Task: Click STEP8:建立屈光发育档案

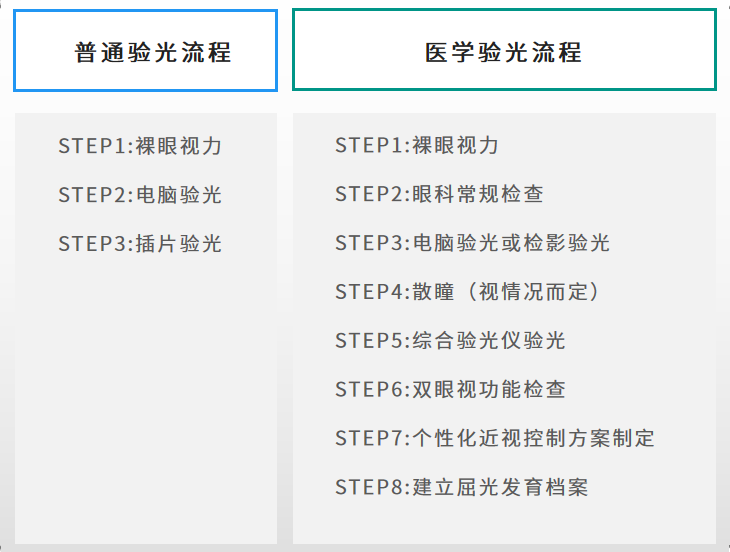Action: [461, 487]
